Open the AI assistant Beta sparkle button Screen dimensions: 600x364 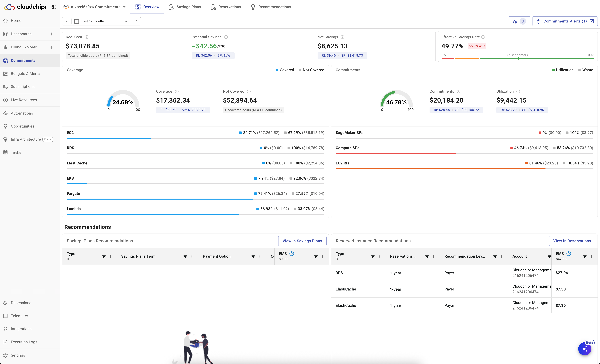coord(585,349)
